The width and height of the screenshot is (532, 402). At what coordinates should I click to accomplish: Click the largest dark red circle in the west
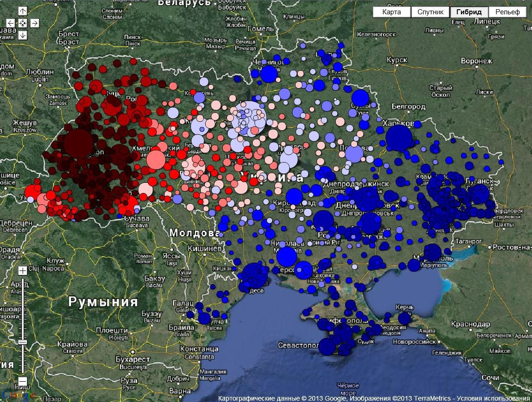[78, 144]
